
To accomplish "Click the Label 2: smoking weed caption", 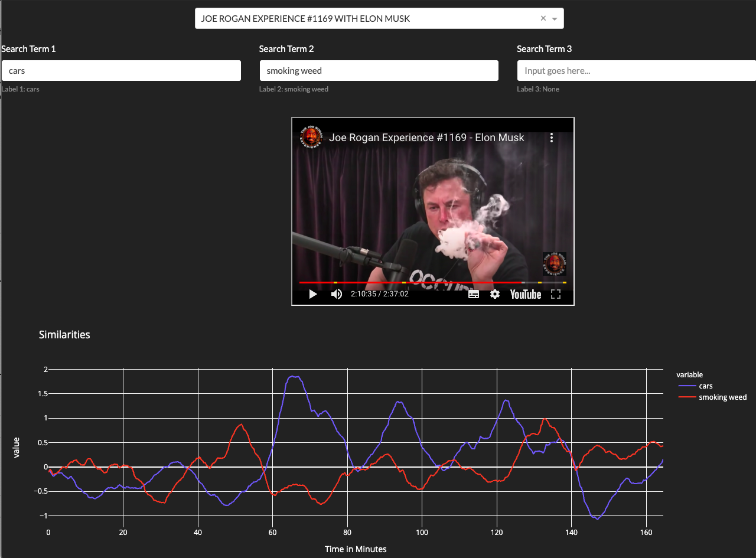I will tap(294, 89).
